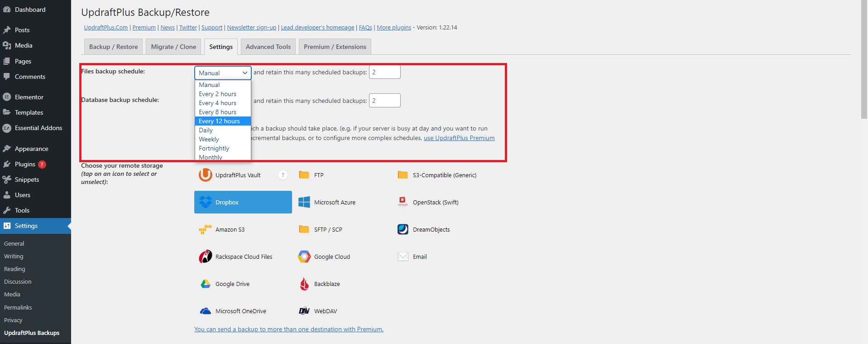Click the Comments bubble icon

pyautogui.click(x=7, y=77)
